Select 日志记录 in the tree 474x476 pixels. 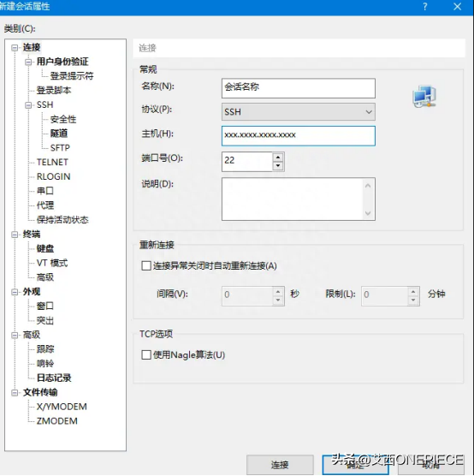(x=54, y=378)
